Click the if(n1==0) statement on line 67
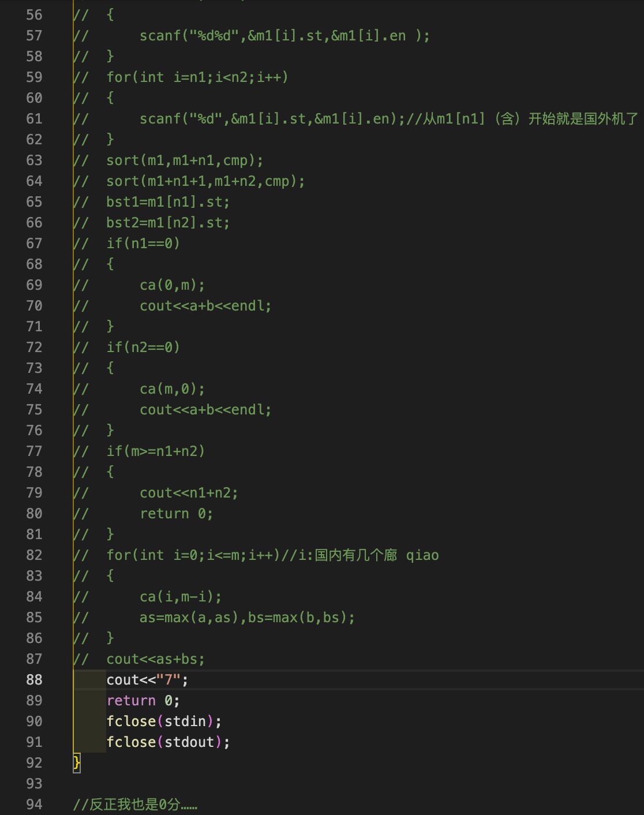The width and height of the screenshot is (644, 815). 143,244
